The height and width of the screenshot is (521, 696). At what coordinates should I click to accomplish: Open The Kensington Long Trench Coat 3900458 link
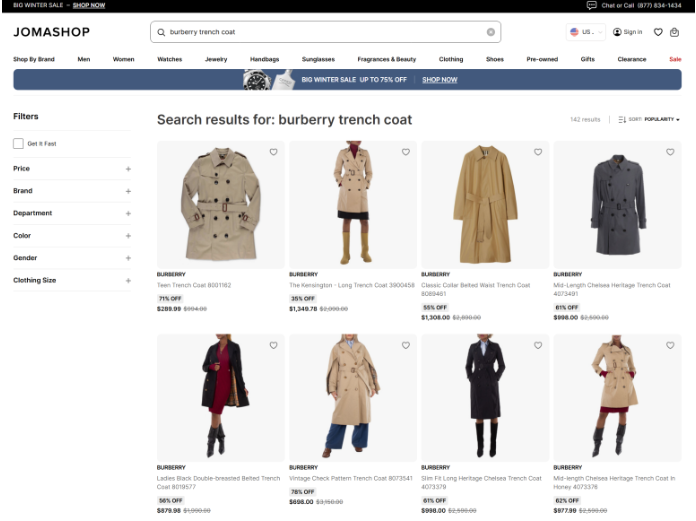pyautogui.click(x=352, y=285)
